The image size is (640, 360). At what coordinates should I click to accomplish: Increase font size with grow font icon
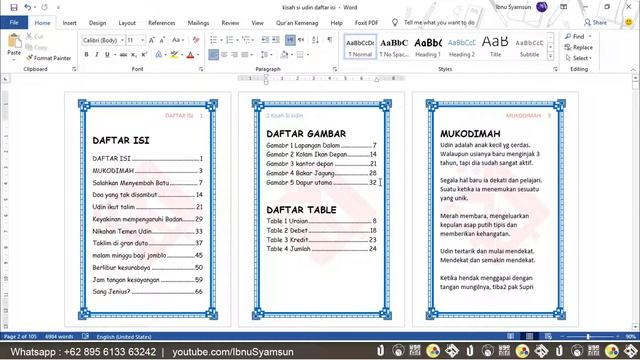coord(152,40)
